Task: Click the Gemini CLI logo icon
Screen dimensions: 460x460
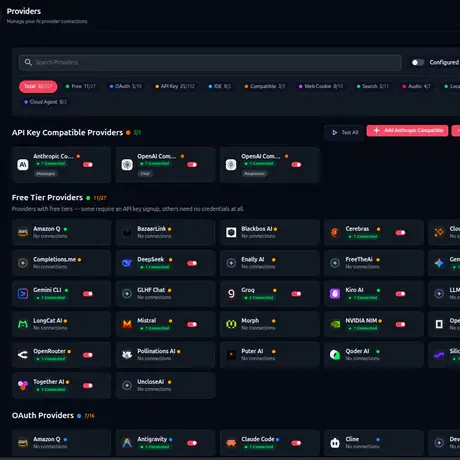Action: point(23,294)
